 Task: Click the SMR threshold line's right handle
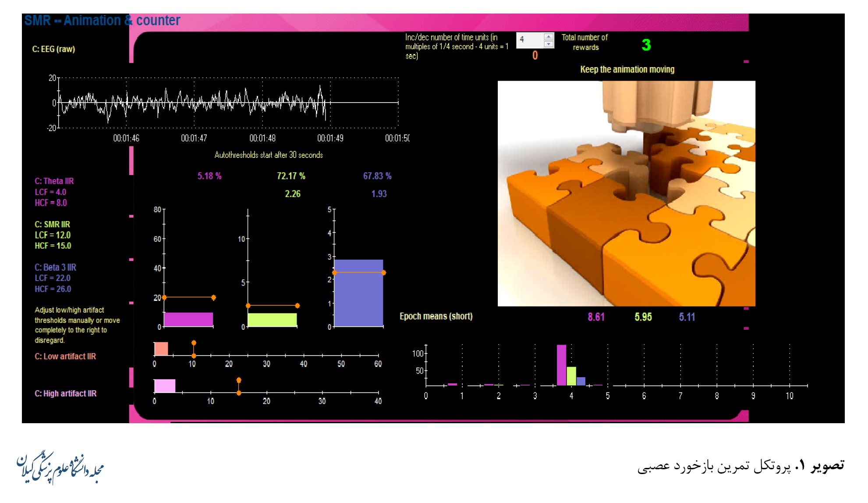pyautogui.click(x=297, y=306)
